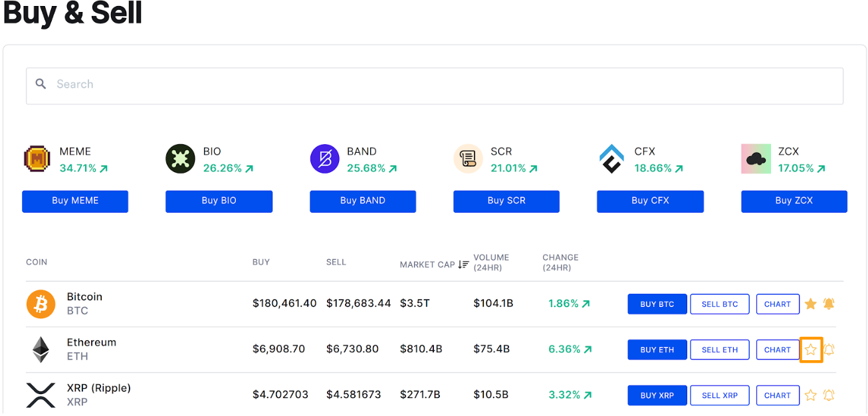The image size is (868, 416).
Task: Click the BIO token icon
Action: coord(180,158)
